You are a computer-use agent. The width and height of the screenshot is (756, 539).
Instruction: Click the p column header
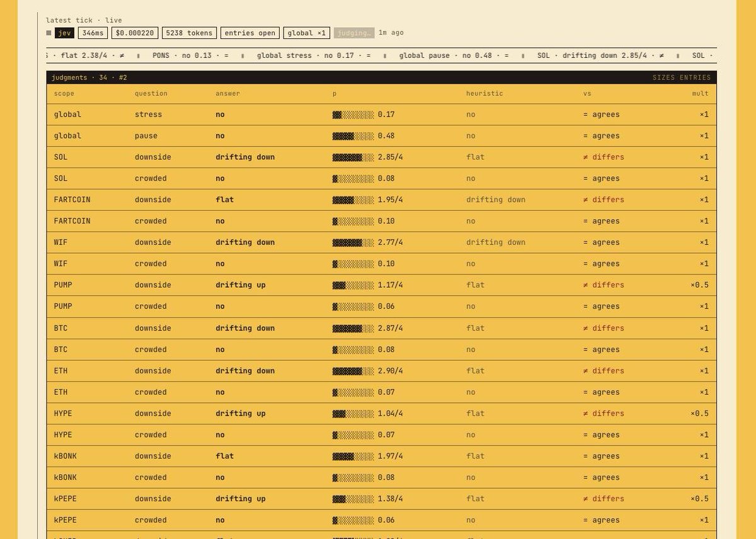click(x=335, y=93)
